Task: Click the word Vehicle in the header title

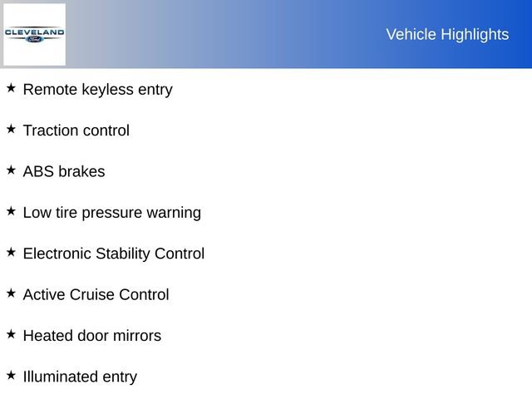Action: pos(409,34)
